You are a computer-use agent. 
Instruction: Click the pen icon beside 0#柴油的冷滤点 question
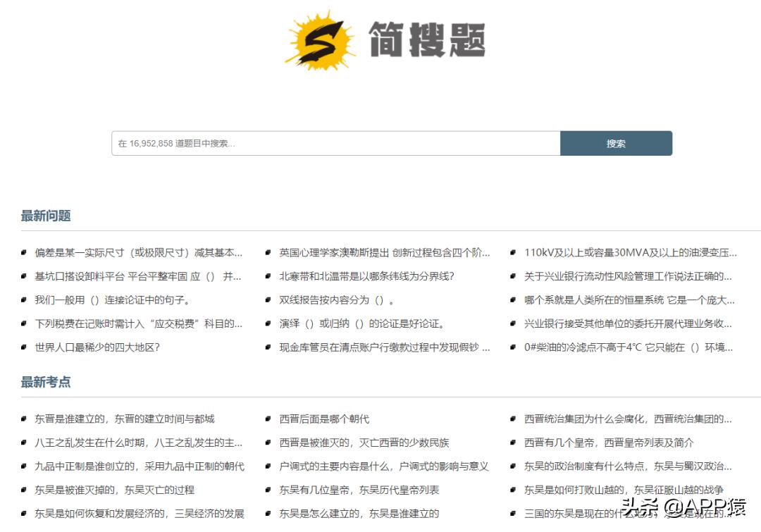point(512,347)
